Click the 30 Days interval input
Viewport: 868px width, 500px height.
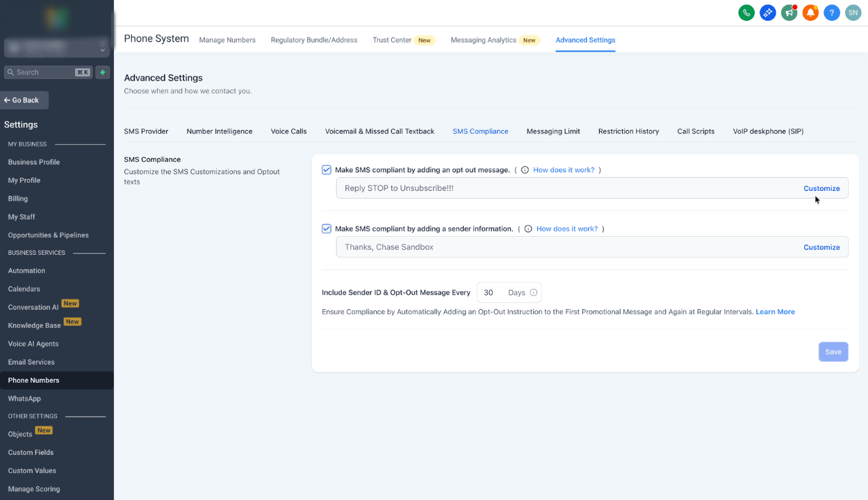coord(509,292)
